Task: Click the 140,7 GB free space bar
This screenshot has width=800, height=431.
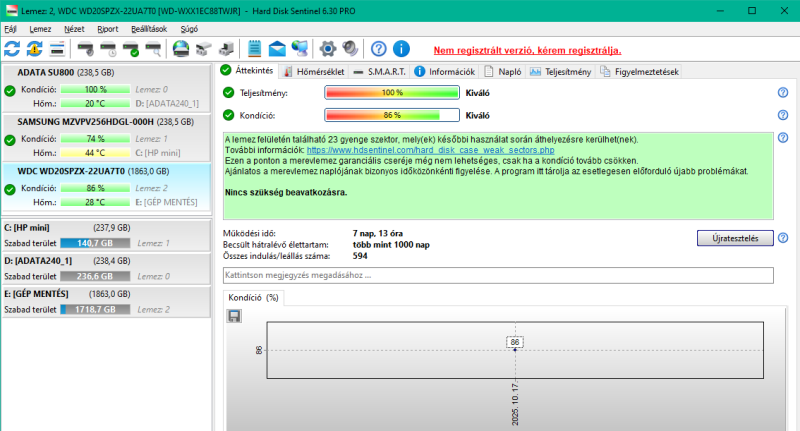Action: 95,243
